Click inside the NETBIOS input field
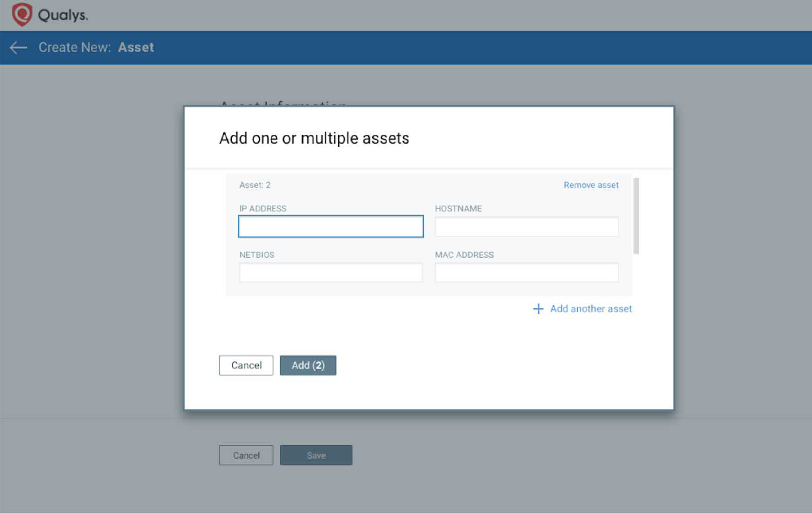Image resolution: width=812 pixels, height=513 pixels. click(x=330, y=272)
